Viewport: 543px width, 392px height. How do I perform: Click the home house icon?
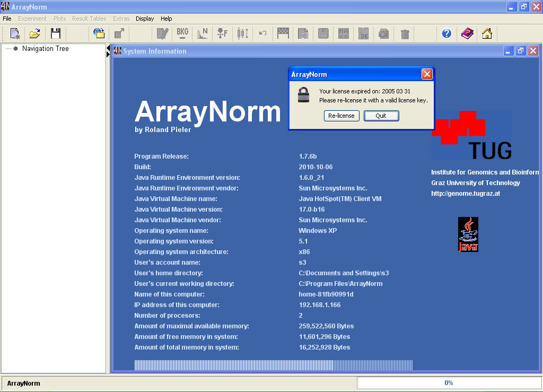[x=487, y=33]
